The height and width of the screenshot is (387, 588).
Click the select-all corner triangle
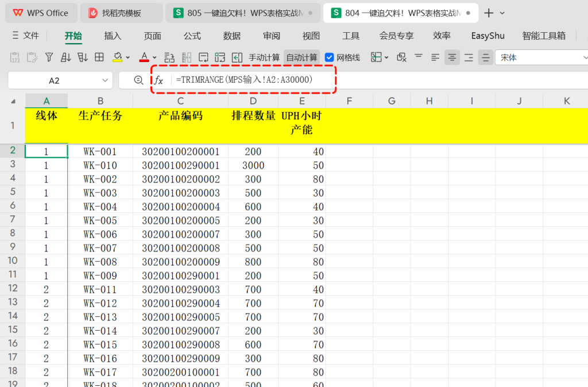pos(13,101)
